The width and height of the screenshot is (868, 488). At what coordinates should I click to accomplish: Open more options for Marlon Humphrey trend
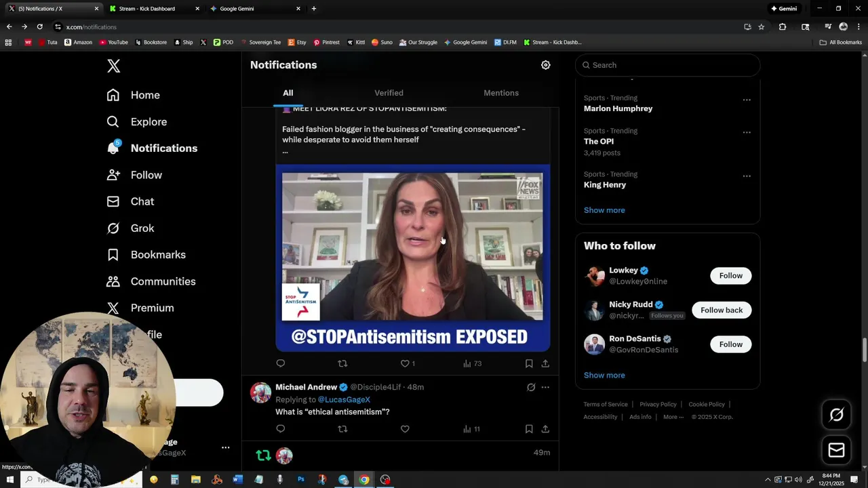coord(747,100)
